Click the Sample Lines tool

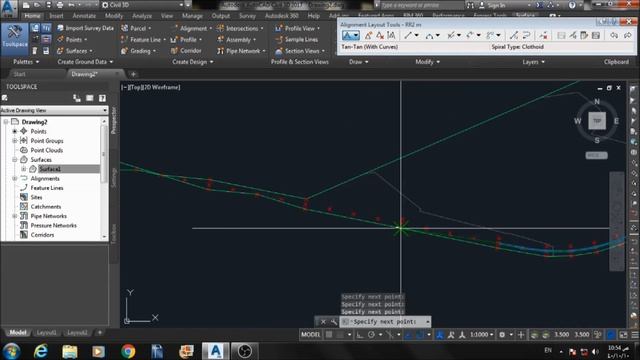(x=297, y=40)
